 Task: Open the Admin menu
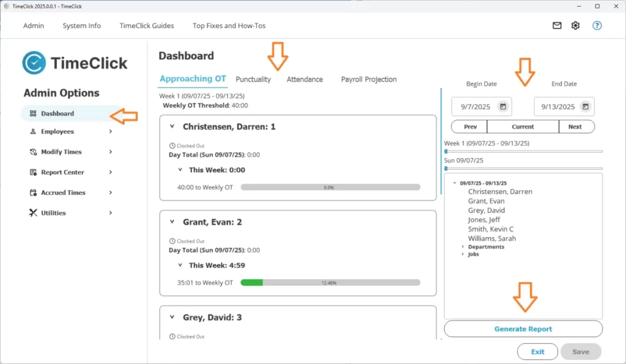34,26
